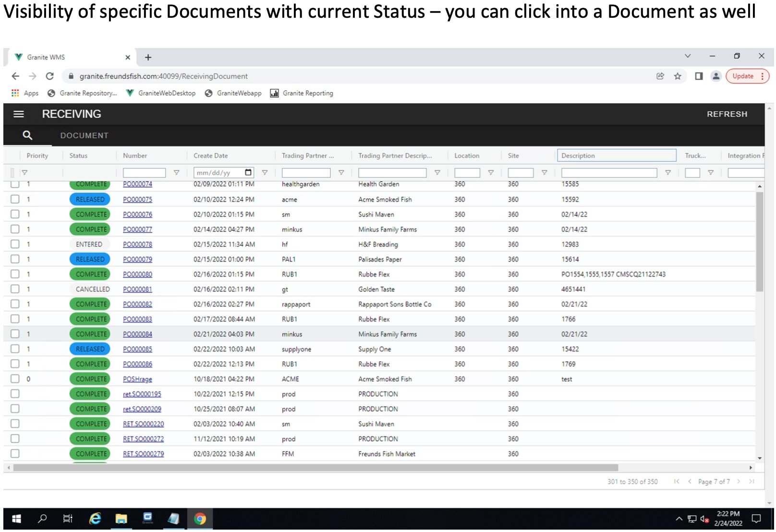776x532 pixels.
Task: Open the Location column filter dropdown
Action: (x=491, y=173)
